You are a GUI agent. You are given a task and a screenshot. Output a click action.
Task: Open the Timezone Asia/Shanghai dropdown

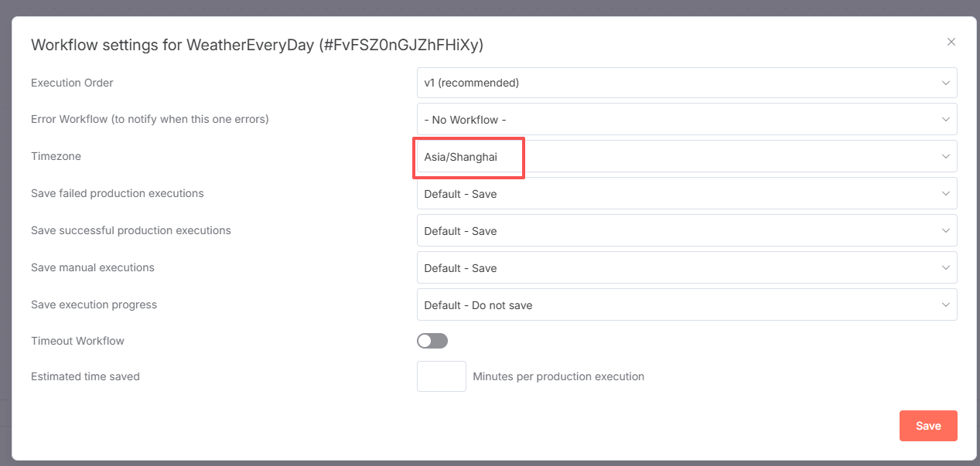[686, 157]
